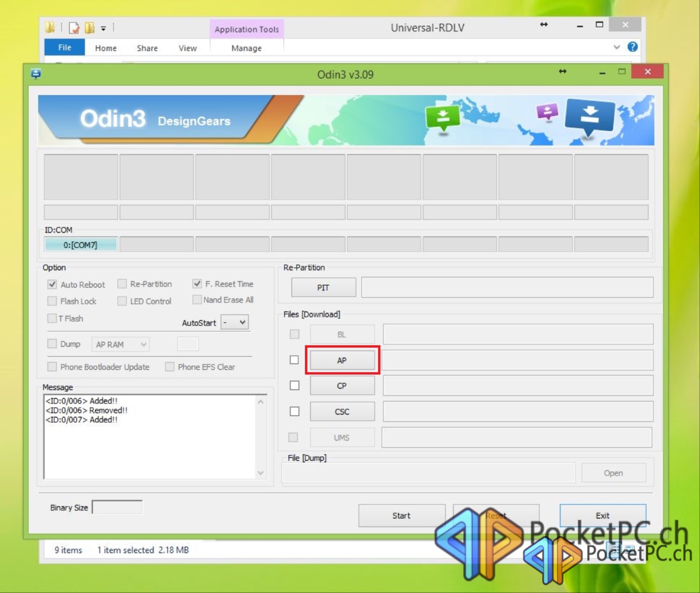Open the AutoStart dropdown
The height and width of the screenshot is (593, 700).
[x=235, y=322]
